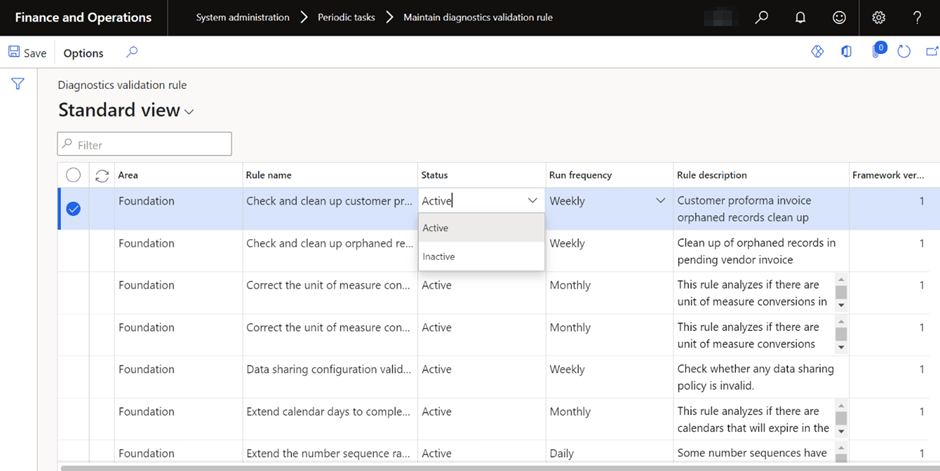Viewport: 940px width, 471px height.
Task: Open the Options menu tab
Action: (83, 53)
